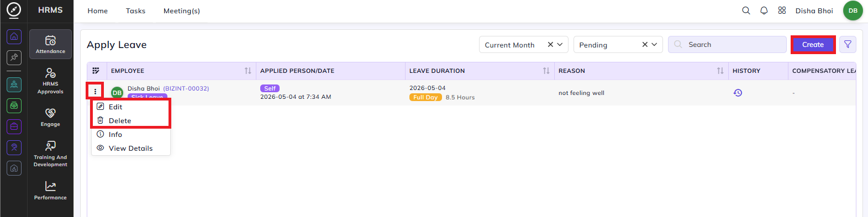The image size is (868, 217).
Task: Open the Attendance module
Action: (50, 44)
